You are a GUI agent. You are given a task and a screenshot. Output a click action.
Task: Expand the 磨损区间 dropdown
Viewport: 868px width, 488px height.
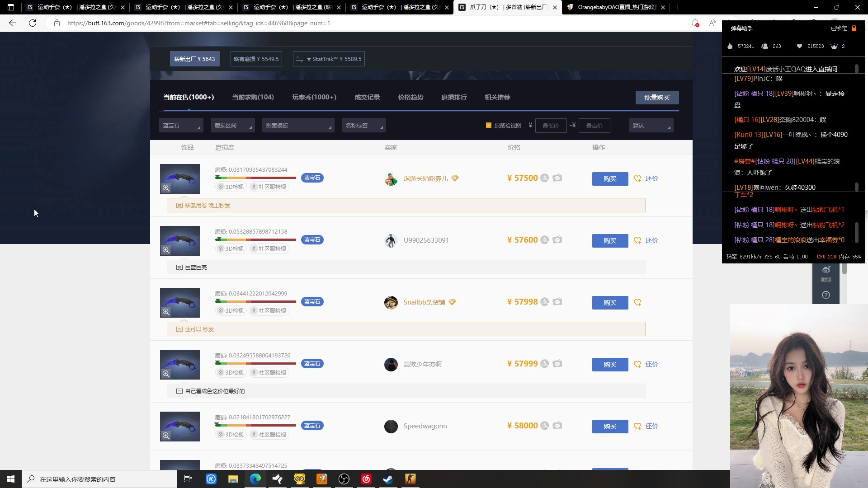click(232, 125)
